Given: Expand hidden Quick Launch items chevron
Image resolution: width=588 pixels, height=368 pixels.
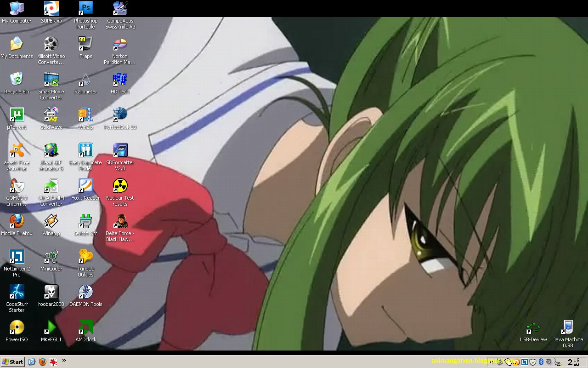Looking at the screenshot, I should coord(64,361).
